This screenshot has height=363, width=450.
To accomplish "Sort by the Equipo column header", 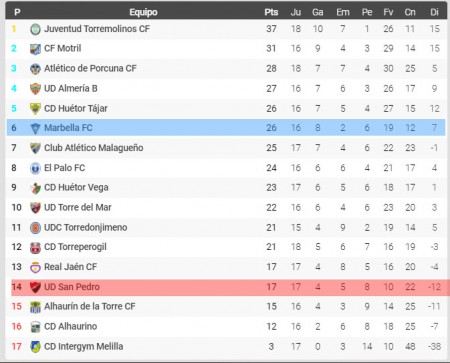I will [143, 12].
